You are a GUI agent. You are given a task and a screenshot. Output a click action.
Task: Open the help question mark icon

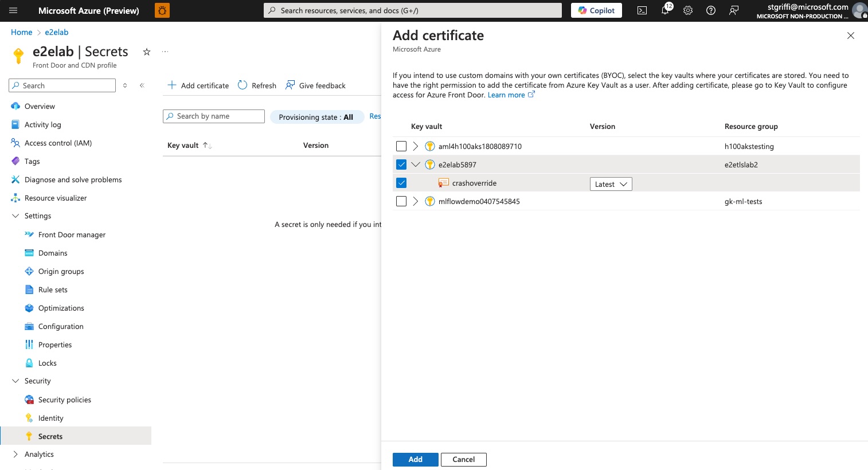[x=710, y=10]
